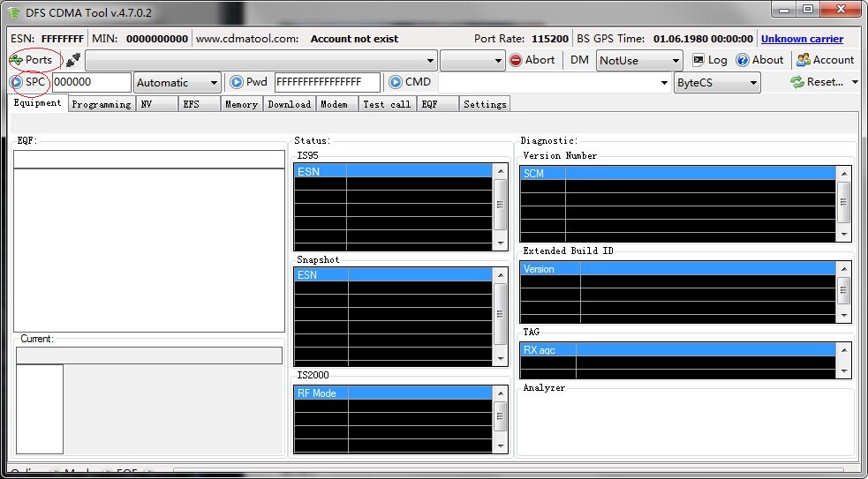Switch to the Settings tab
868x479 pixels.
tap(485, 104)
